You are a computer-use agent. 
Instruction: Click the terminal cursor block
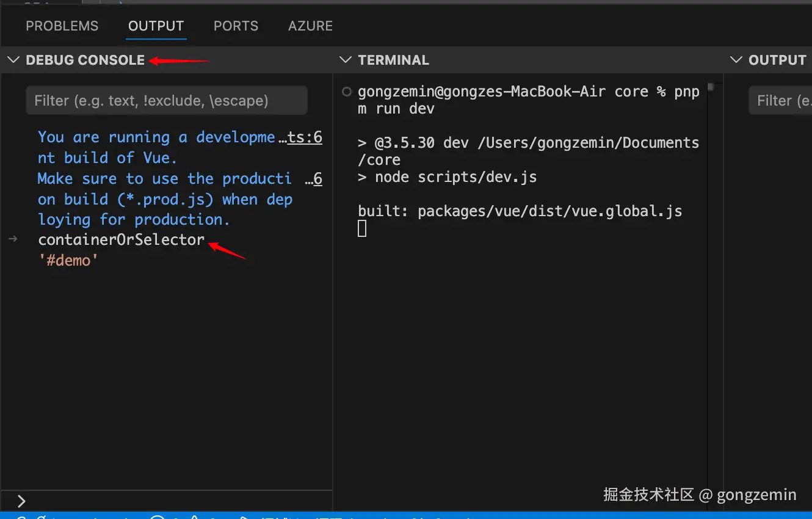point(362,229)
